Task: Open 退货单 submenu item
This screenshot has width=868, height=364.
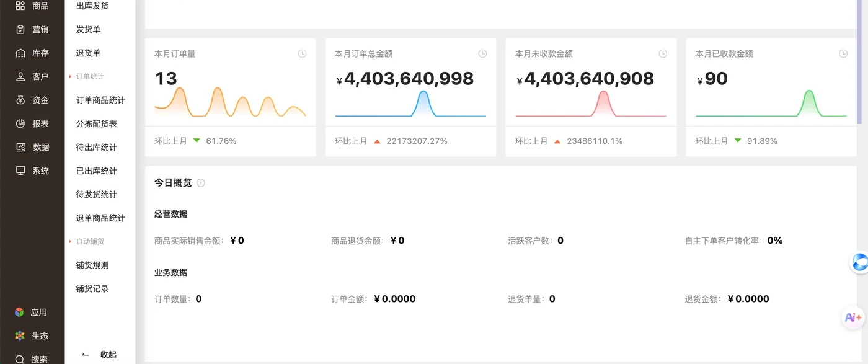Action: click(x=88, y=53)
